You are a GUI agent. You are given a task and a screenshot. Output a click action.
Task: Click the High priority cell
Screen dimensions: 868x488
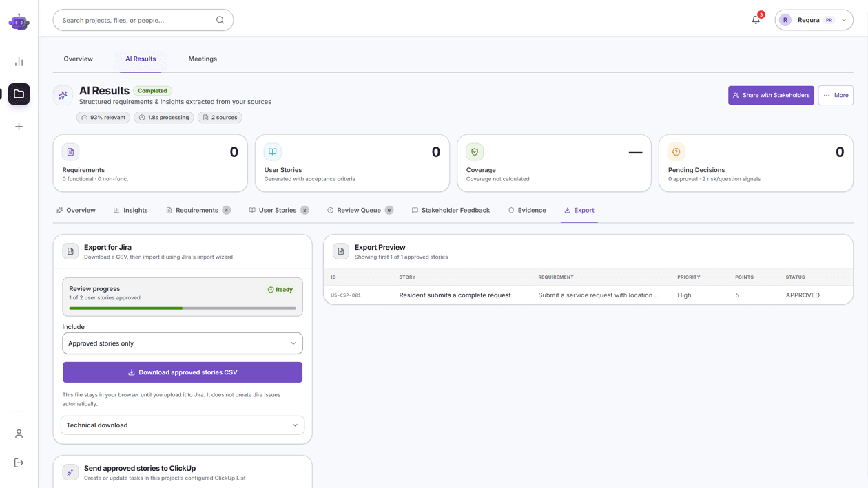[x=684, y=295]
